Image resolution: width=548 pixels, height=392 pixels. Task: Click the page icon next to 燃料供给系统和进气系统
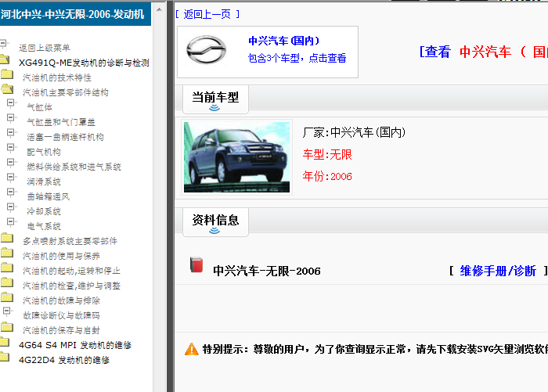point(12,163)
